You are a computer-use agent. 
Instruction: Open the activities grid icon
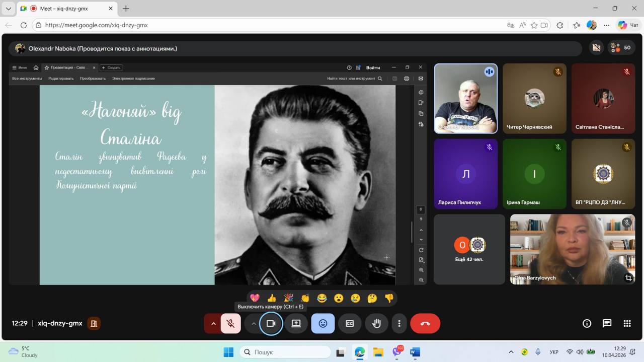(x=627, y=324)
